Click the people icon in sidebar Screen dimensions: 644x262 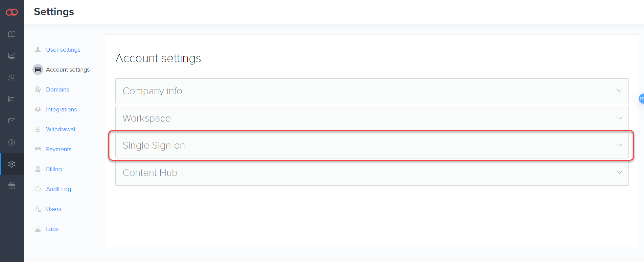point(12,78)
